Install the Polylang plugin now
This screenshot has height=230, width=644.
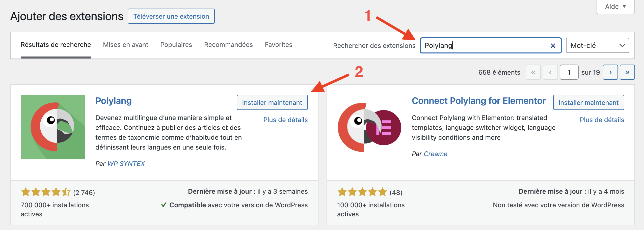[272, 103]
